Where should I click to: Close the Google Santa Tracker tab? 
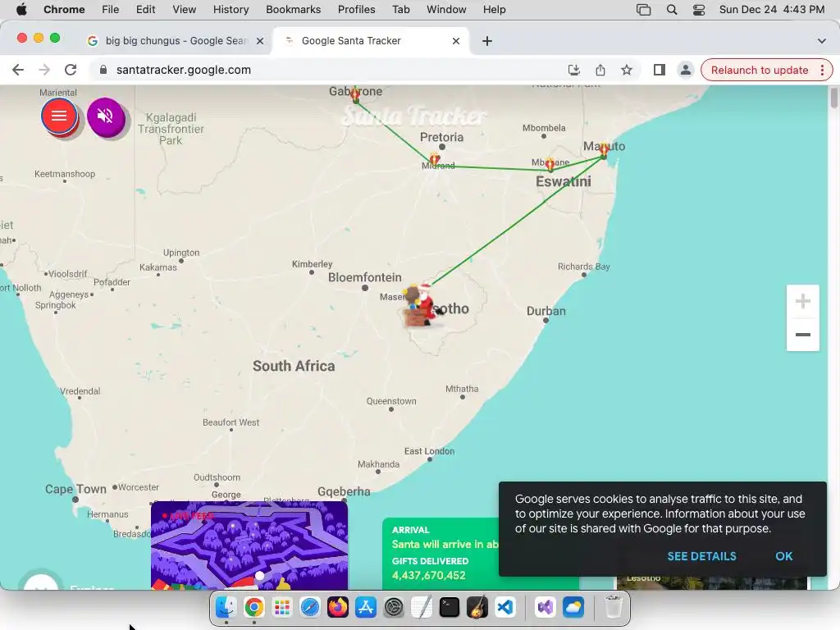tap(456, 41)
